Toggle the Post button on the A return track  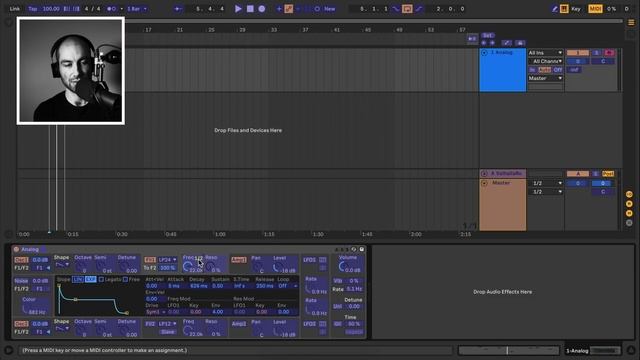coord(608,174)
